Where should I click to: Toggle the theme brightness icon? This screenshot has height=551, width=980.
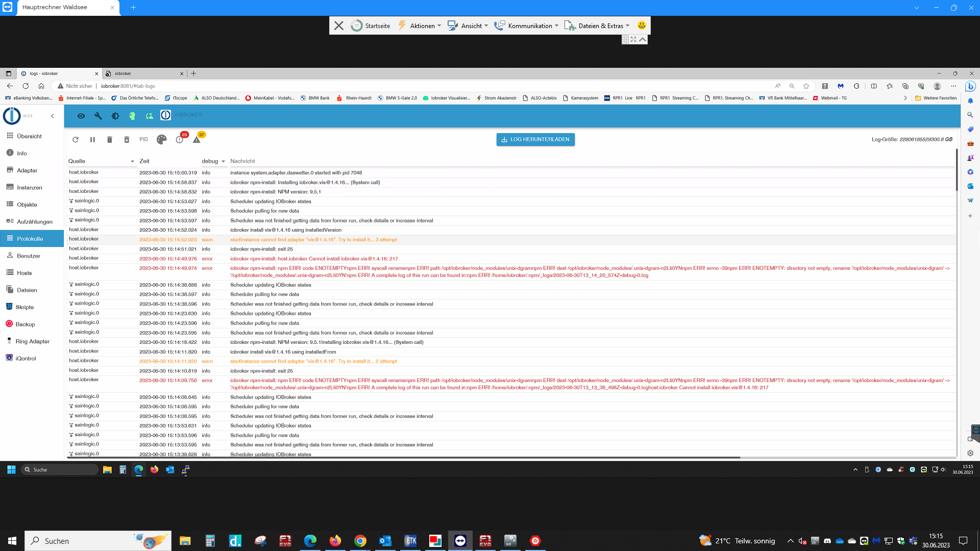click(115, 116)
